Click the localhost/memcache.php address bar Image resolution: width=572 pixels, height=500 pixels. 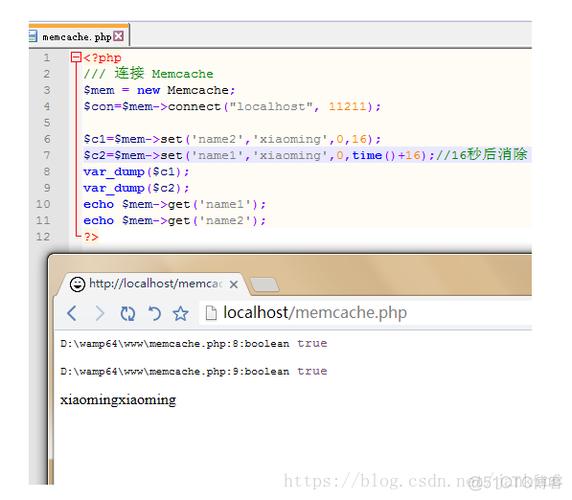point(365,313)
